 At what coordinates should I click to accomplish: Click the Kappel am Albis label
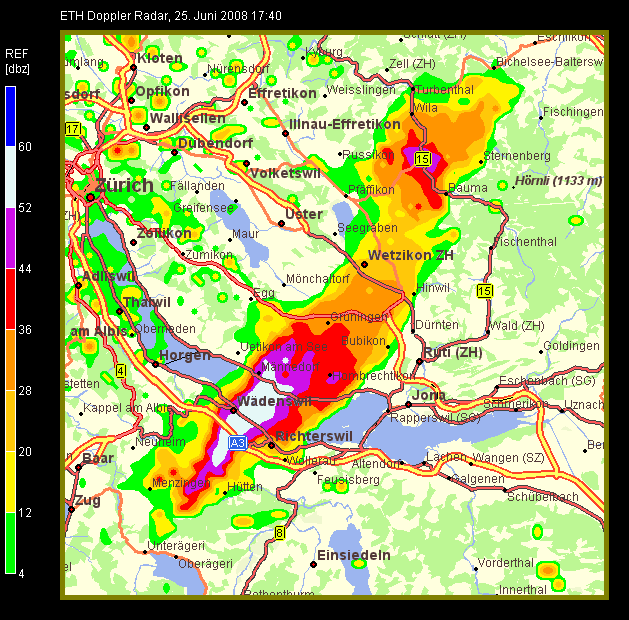click(x=127, y=408)
